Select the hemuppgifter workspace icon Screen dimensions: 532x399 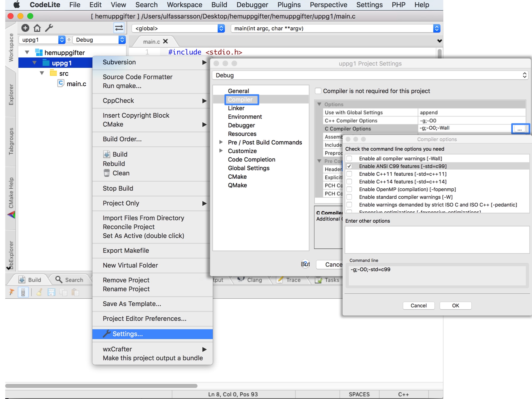pos(39,52)
